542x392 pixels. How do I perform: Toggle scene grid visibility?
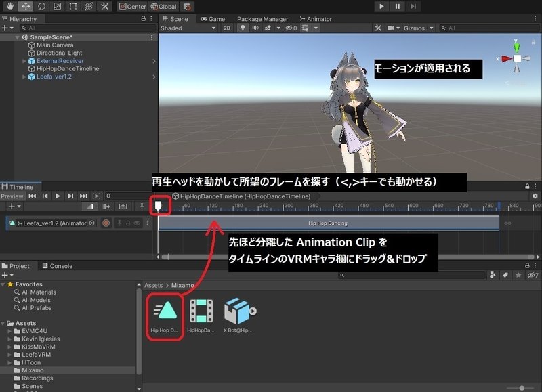306,28
